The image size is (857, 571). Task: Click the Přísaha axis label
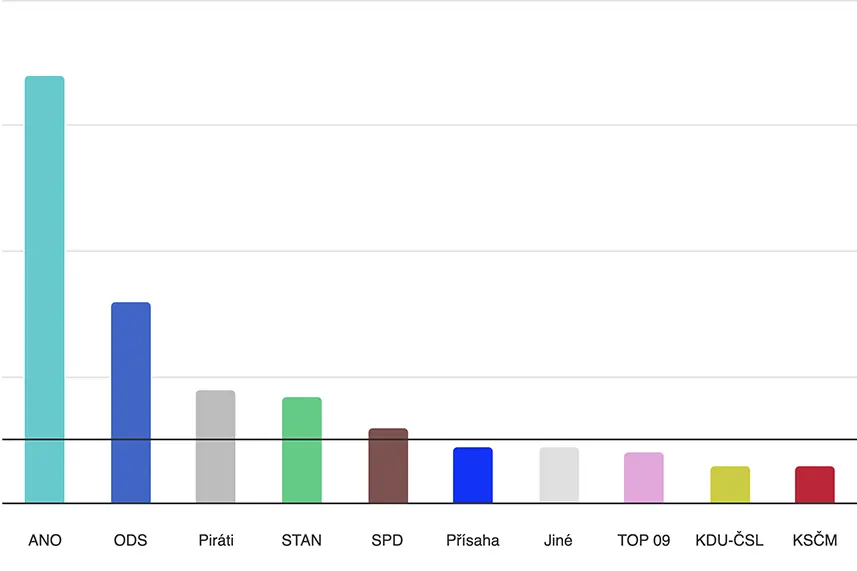(x=473, y=540)
